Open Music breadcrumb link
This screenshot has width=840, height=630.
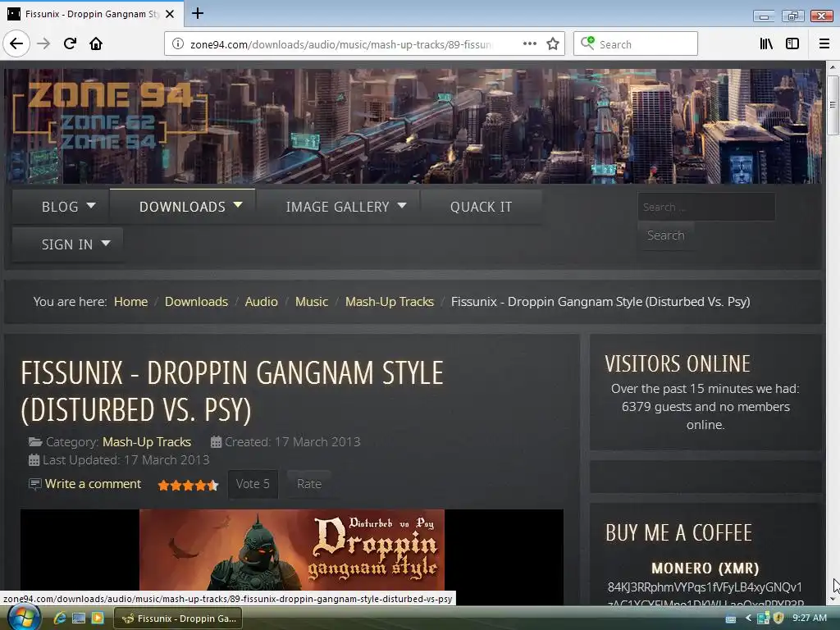point(311,302)
